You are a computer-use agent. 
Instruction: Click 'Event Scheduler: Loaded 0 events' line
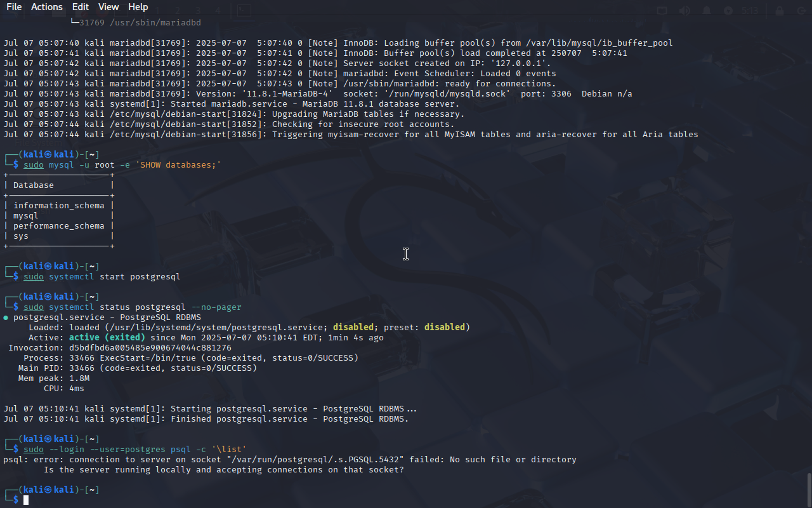point(280,74)
